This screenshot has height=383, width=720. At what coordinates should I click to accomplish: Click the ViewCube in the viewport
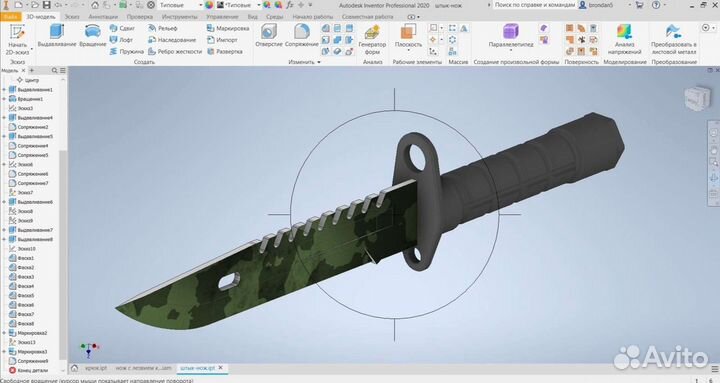pyautogui.click(x=697, y=98)
